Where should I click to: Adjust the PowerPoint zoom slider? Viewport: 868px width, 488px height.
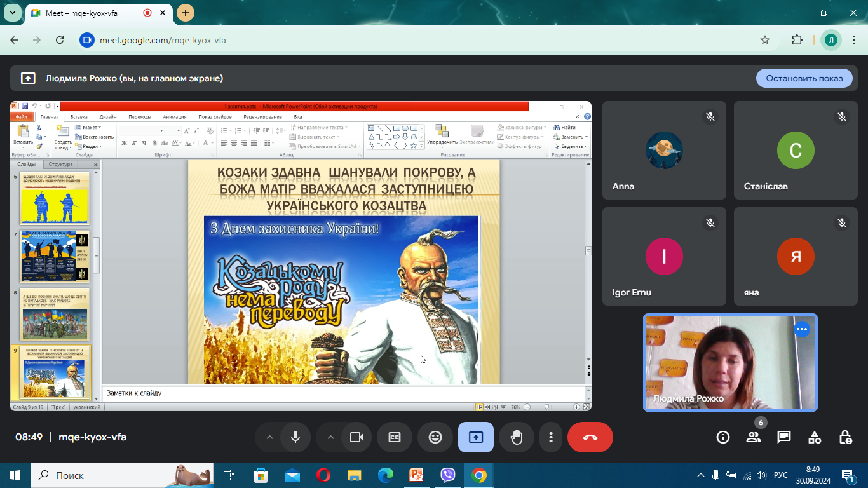[546, 407]
